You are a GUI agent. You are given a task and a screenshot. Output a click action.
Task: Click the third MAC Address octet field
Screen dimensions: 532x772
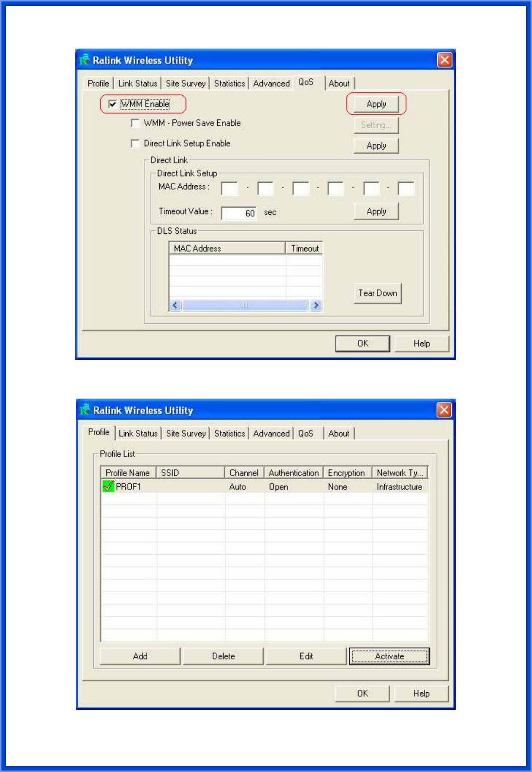pos(301,188)
